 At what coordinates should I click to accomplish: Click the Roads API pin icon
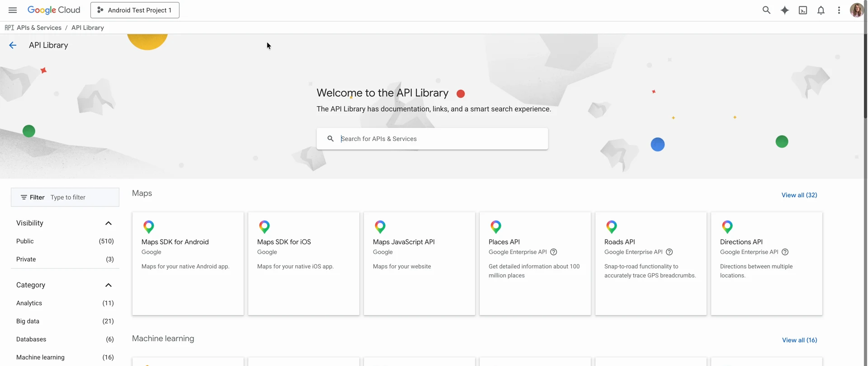612,226
